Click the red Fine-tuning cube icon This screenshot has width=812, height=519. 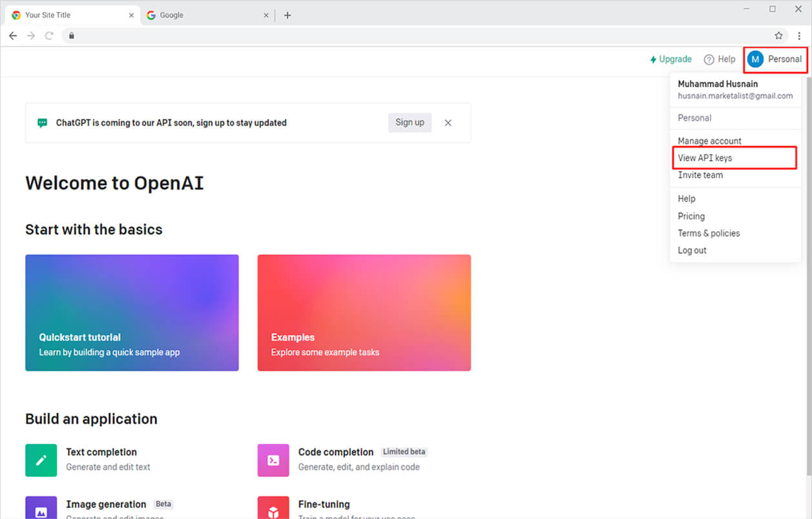point(273,509)
